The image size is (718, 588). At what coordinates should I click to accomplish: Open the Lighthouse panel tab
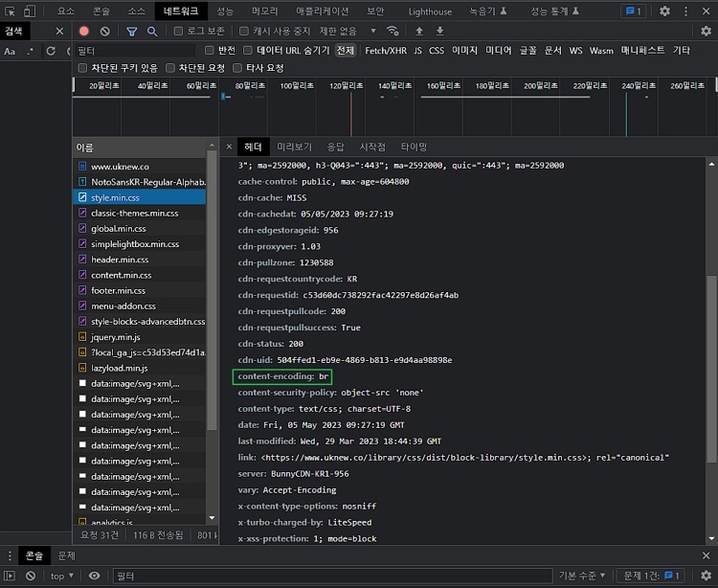[x=430, y=11]
